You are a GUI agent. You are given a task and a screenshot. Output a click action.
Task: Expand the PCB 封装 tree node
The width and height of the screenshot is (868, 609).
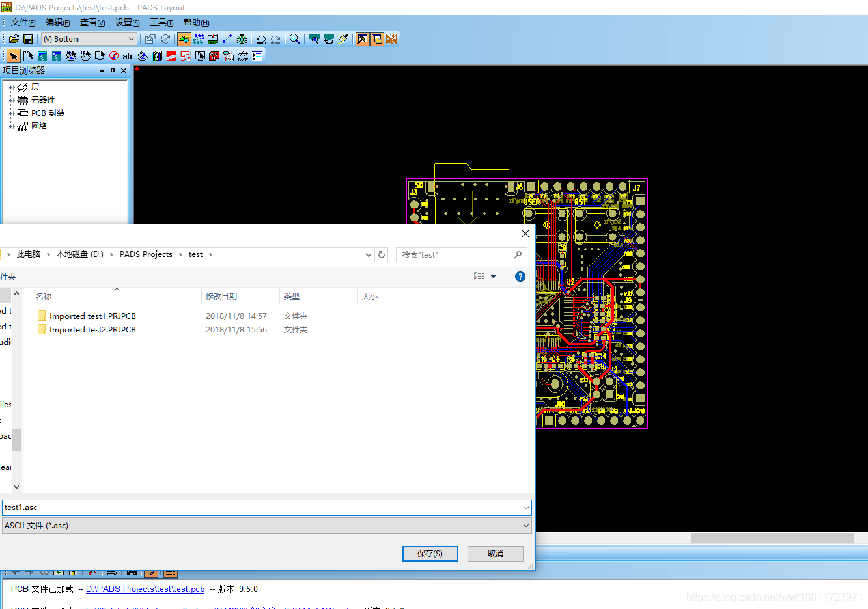(x=10, y=113)
